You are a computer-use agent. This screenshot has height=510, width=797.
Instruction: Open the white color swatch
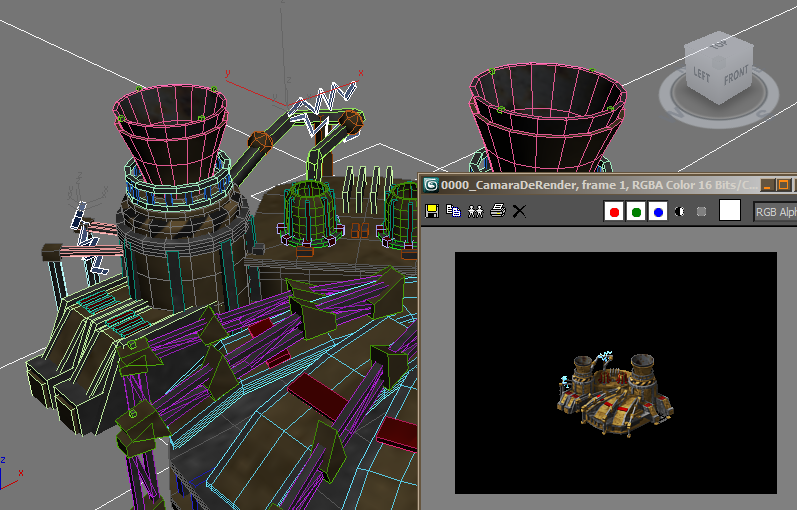coord(729,210)
